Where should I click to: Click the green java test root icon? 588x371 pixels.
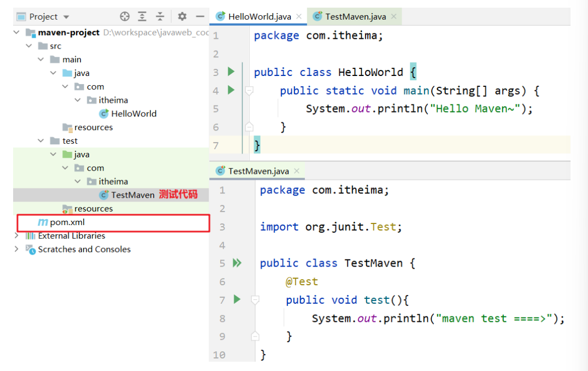pyautogui.click(x=67, y=154)
